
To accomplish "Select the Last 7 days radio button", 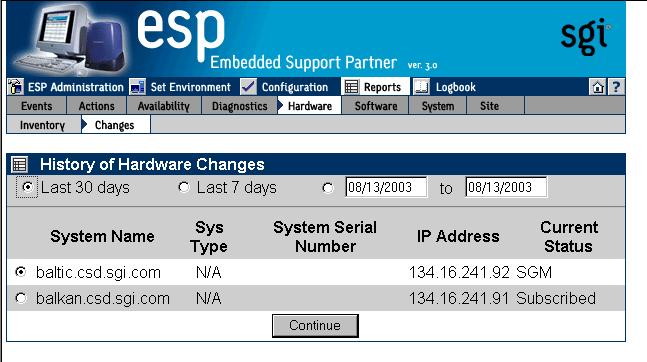I will 184,187.
